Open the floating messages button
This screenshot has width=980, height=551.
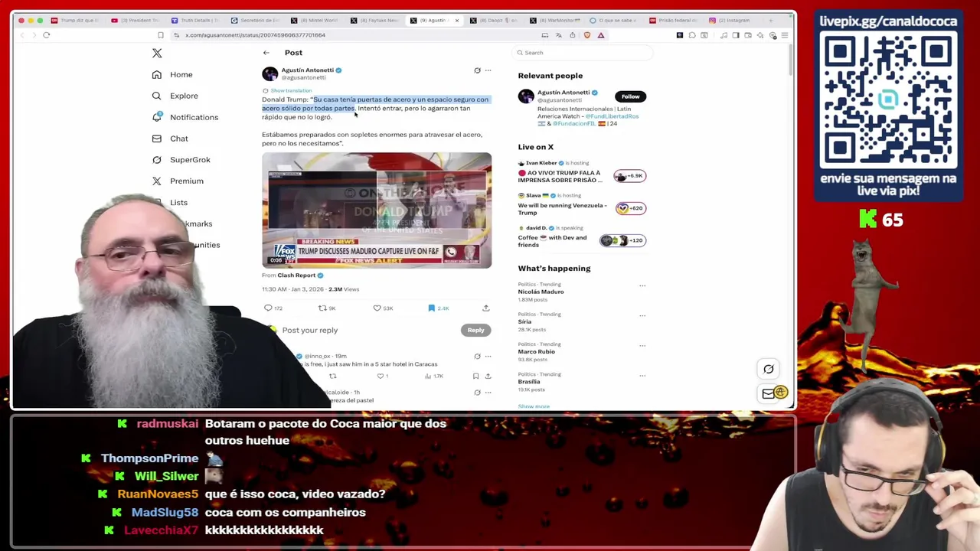pos(769,393)
